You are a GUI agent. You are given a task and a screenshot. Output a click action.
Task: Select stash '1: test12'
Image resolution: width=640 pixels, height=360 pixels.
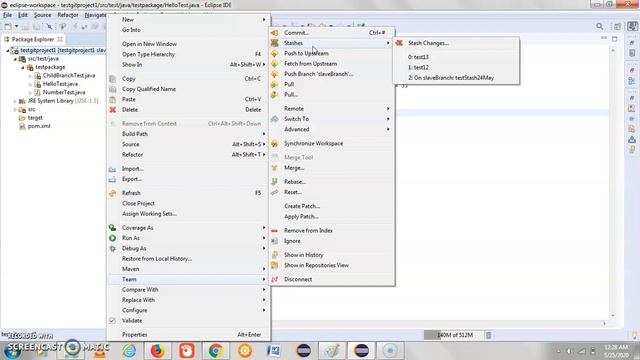(x=456, y=67)
